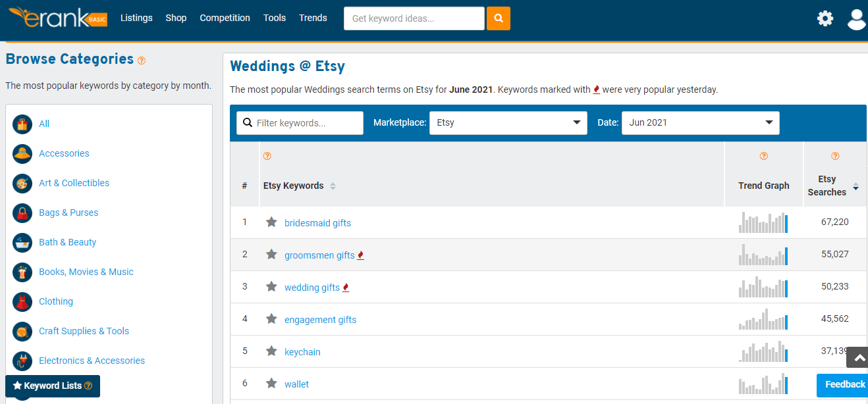868x404 pixels.
Task: Star the wedding gifts keyword
Action: [271, 287]
